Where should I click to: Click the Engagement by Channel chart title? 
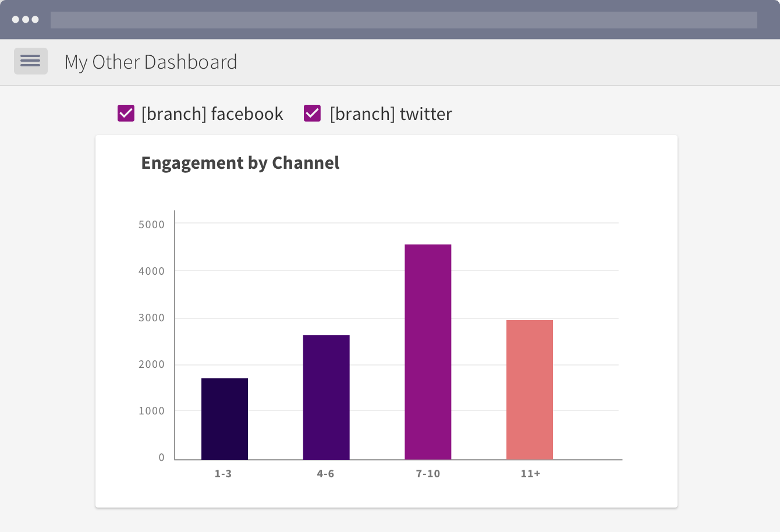(240, 163)
